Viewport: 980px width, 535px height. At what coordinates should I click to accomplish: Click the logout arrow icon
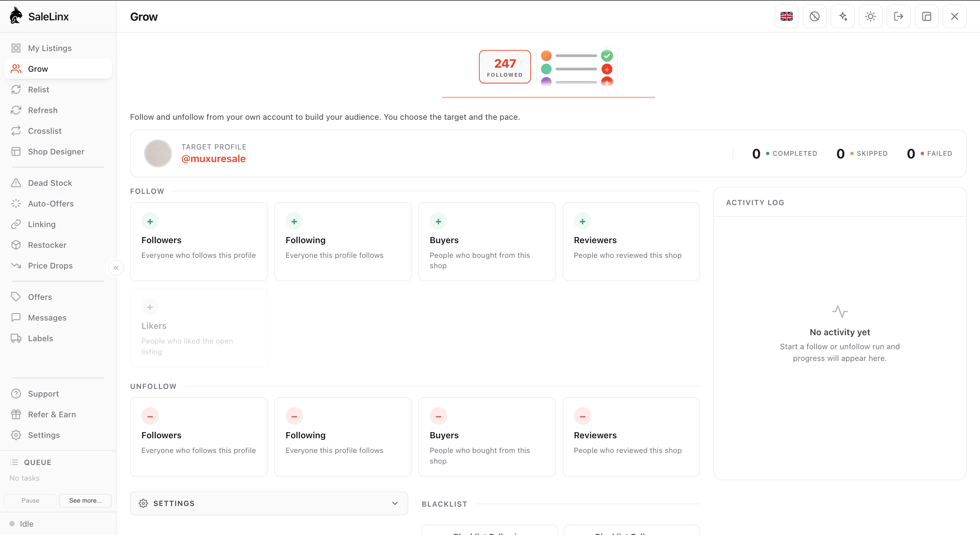point(899,16)
